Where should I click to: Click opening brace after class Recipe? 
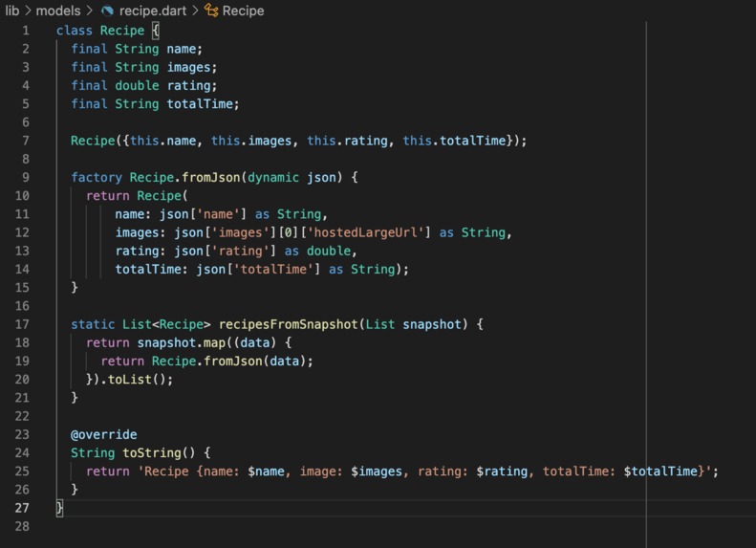pos(156,31)
